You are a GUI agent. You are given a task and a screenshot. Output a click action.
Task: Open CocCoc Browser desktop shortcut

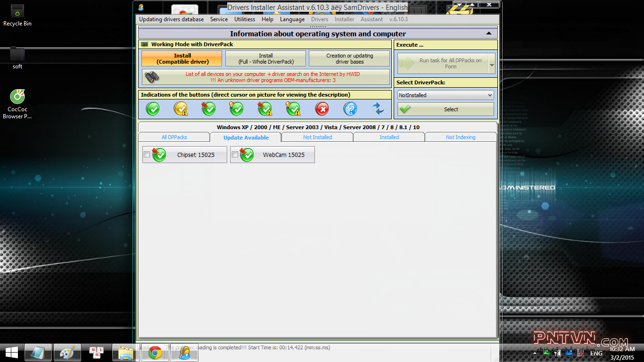click(17, 104)
